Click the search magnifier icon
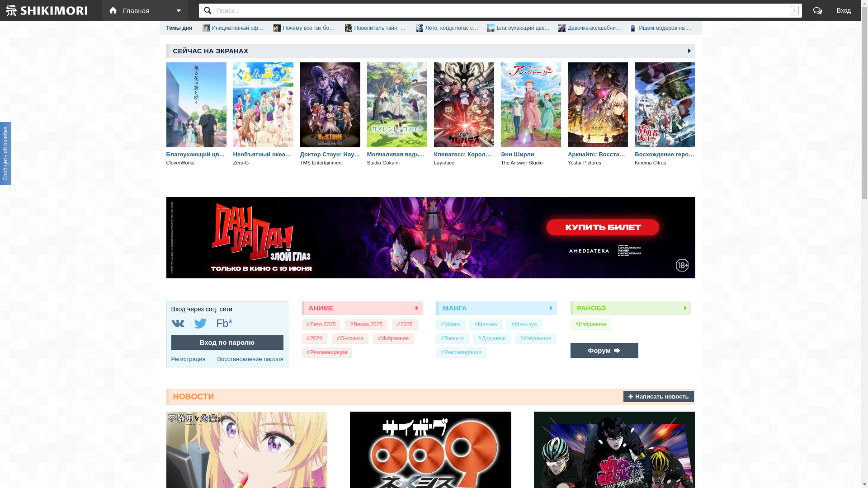The width and height of the screenshot is (868, 488). (208, 10)
